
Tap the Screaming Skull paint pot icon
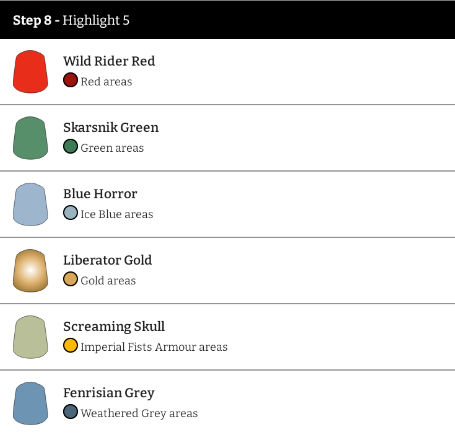pos(30,337)
